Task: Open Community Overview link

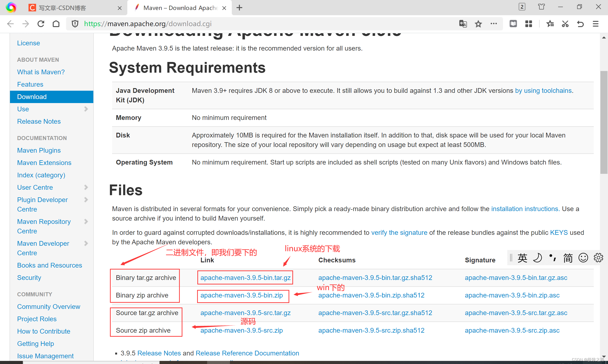Action: [x=48, y=307]
